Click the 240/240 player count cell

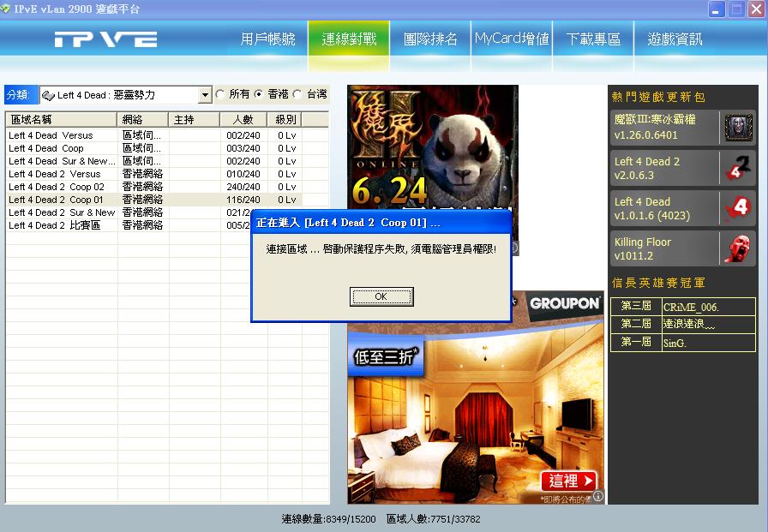243,187
